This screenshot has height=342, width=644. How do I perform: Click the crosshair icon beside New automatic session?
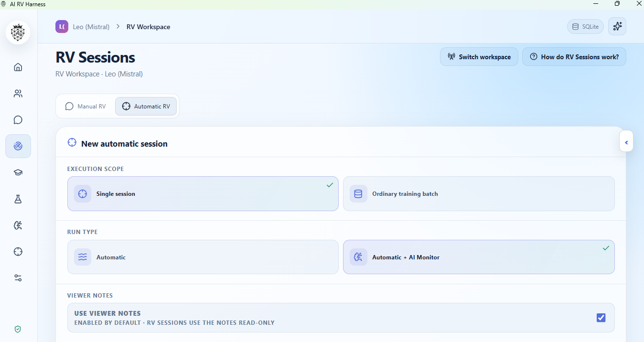[72, 142]
